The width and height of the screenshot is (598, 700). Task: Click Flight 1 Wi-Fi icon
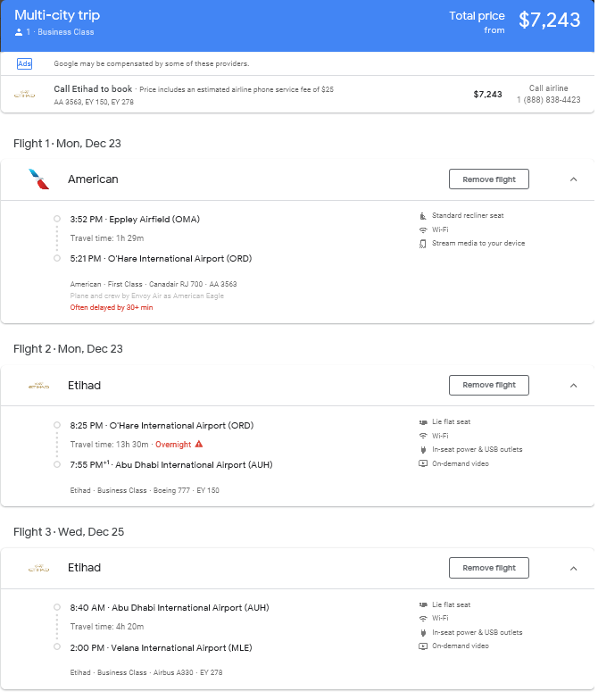[x=423, y=230]
